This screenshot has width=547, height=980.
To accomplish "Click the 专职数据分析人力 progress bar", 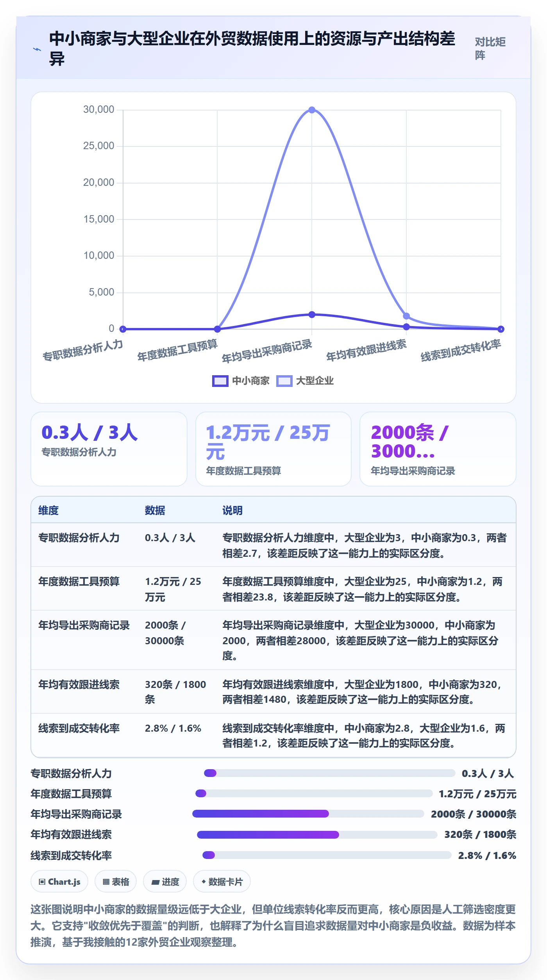I will (329, 773).
